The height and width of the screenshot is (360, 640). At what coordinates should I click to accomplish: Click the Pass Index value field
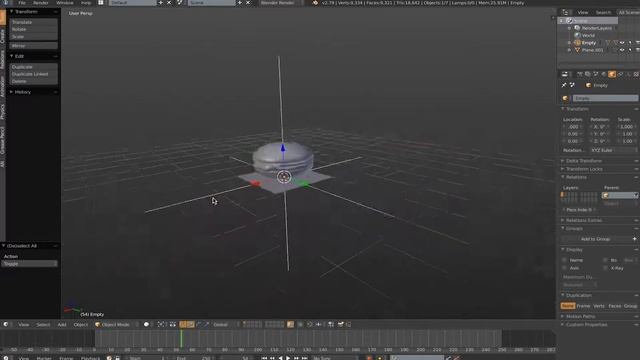[579, 210]
